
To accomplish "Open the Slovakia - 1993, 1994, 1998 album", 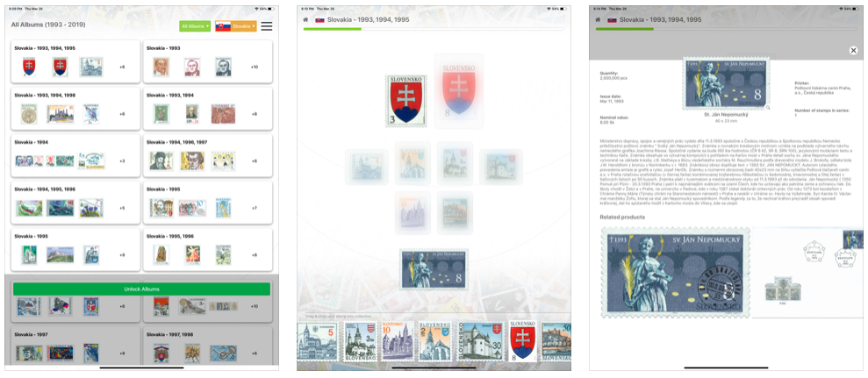I will pos(75,109).
